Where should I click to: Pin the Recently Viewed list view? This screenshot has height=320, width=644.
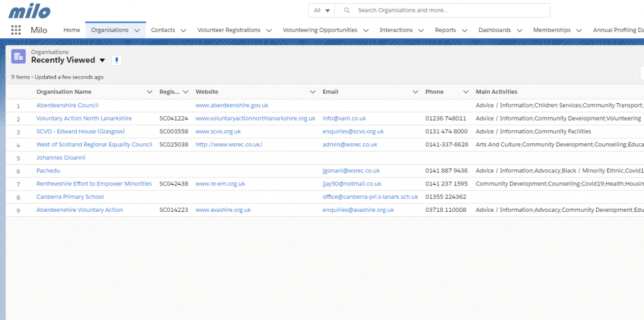116,60
